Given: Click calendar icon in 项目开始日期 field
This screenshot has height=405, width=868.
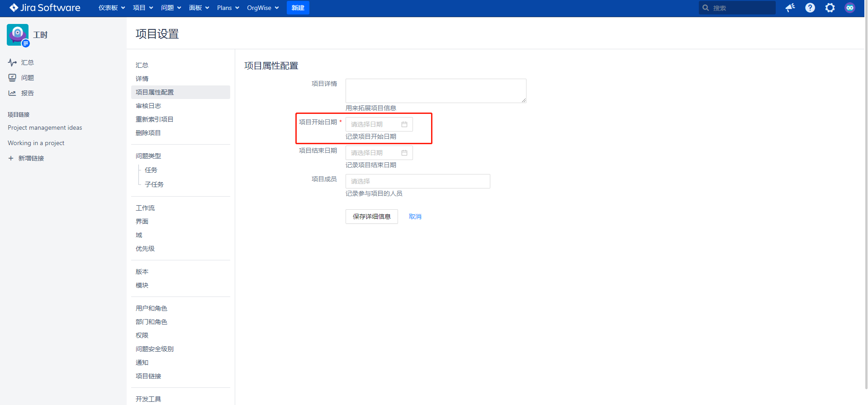Looking at the screenshot, I should click(x=404, y=124).
